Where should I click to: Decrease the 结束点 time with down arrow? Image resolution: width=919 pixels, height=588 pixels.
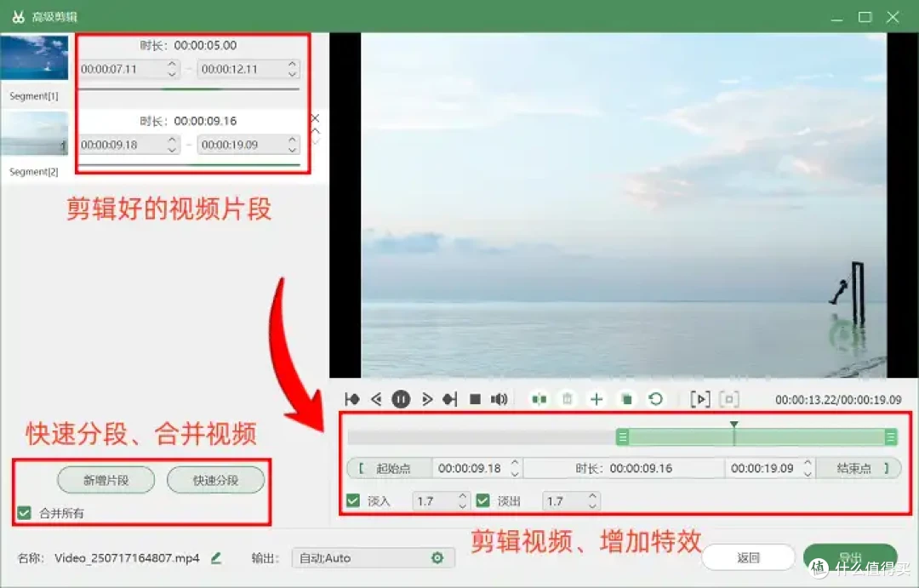808,474
